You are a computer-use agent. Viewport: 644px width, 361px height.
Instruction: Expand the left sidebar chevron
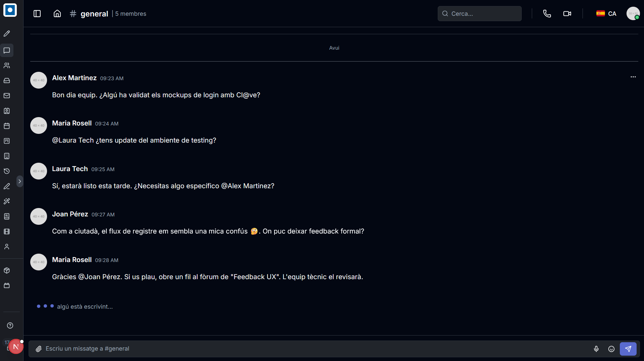pyautogui.click(x=20, y=181)
